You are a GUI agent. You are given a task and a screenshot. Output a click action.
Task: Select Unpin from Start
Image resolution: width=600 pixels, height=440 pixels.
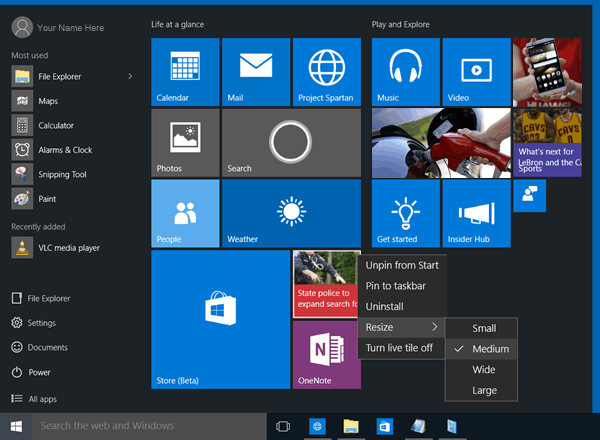click(x=402, y=265)
